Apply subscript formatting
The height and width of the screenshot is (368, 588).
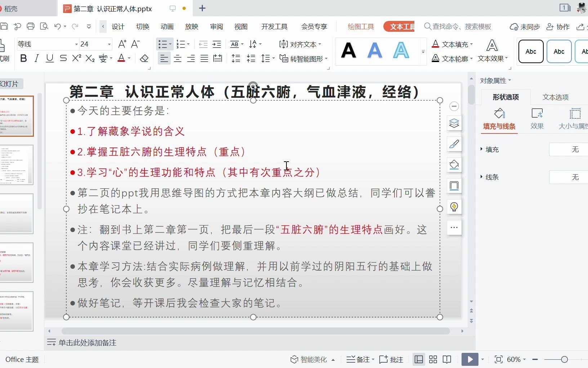point(90,58)
